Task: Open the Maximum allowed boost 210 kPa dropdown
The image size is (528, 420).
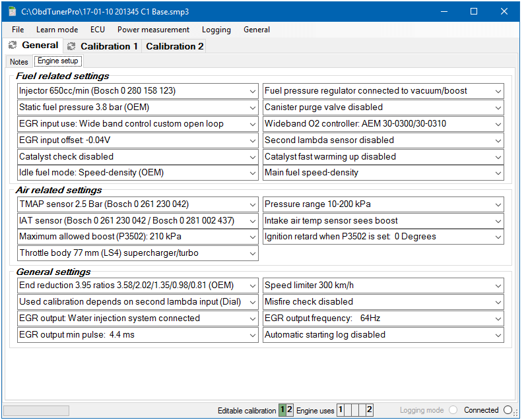Action: [x=138, y=237]
